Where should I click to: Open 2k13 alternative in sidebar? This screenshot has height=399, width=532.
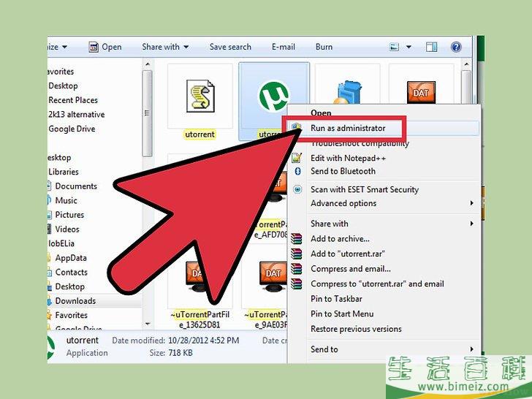pos(76,114)
